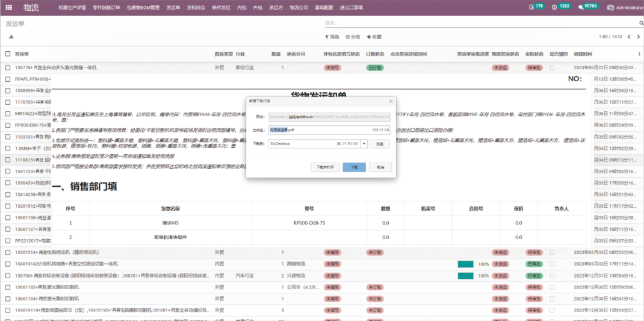Tick the select-all checkbox in the table header
This screenshot has height=321, width=644.
pyautogui.click(x=8, y=54)
